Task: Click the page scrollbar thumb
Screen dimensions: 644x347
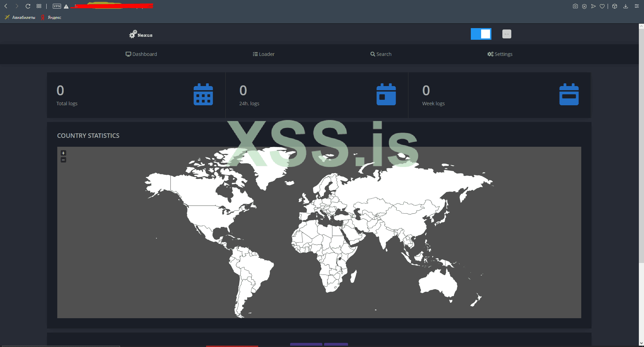Action: 641,146
